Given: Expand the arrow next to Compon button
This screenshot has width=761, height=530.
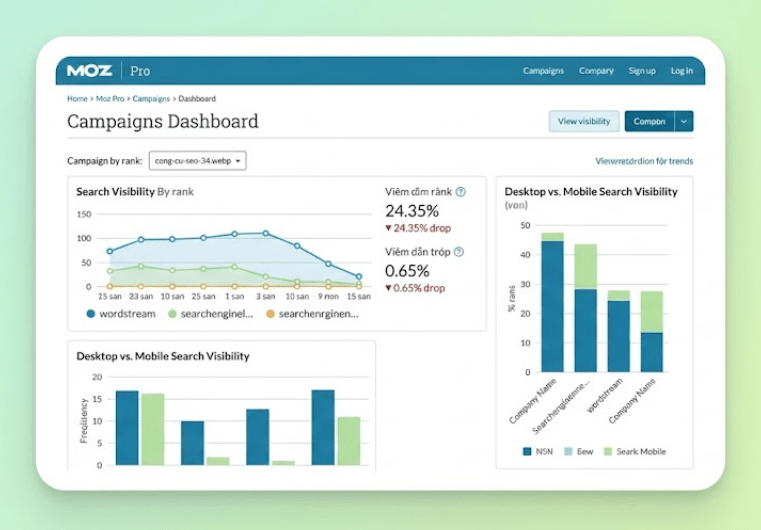Looking at the screenshot, I should 684,121.
